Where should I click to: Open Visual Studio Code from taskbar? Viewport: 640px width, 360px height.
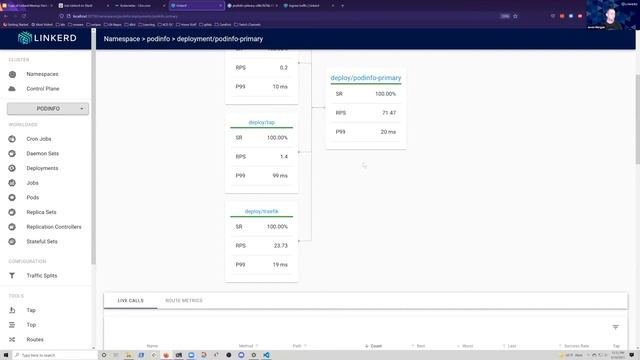[266, 355]
